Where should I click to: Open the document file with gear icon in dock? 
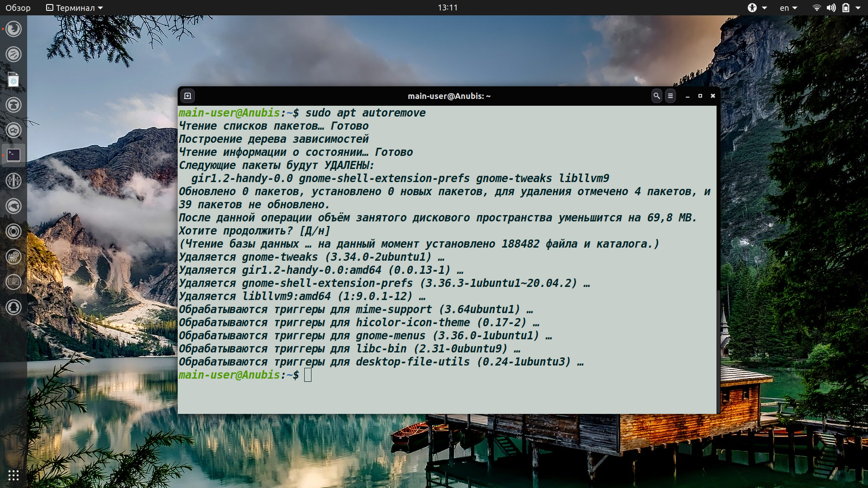pos(14,80)
